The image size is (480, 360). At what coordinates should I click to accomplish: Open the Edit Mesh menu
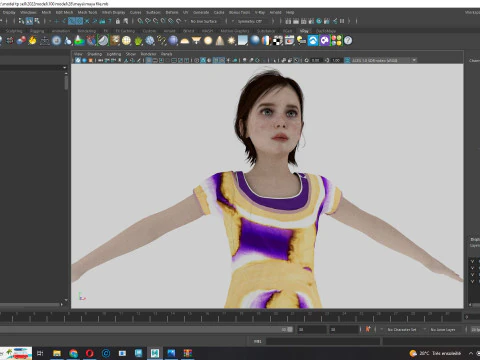64,12
